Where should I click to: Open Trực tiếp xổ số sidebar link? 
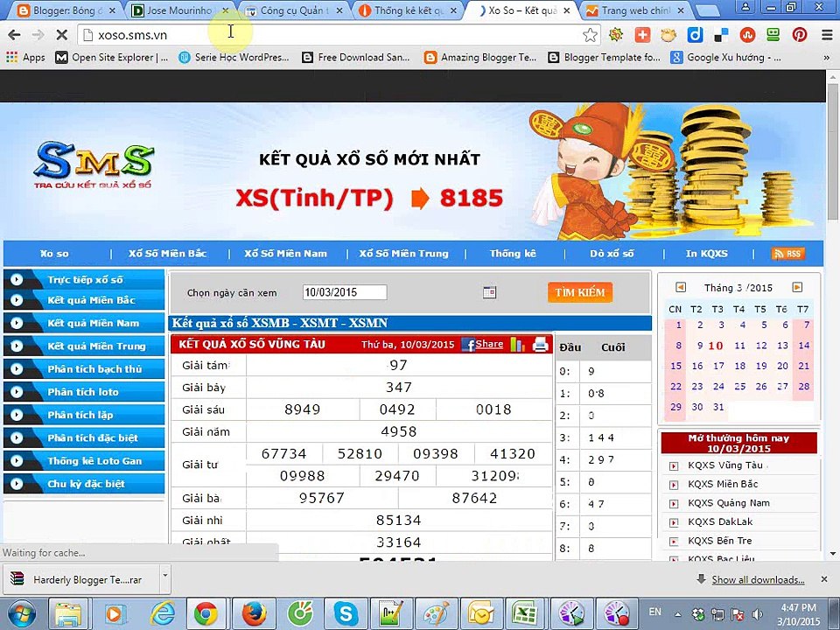84,279
